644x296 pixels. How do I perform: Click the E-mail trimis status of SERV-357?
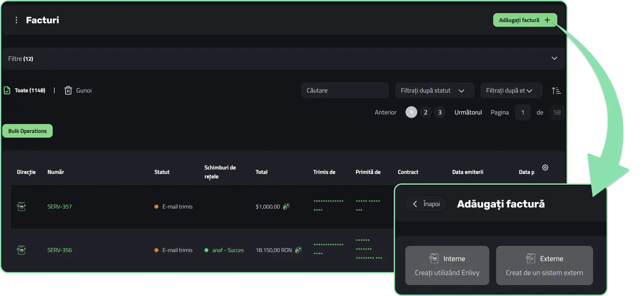click(173, 207)
